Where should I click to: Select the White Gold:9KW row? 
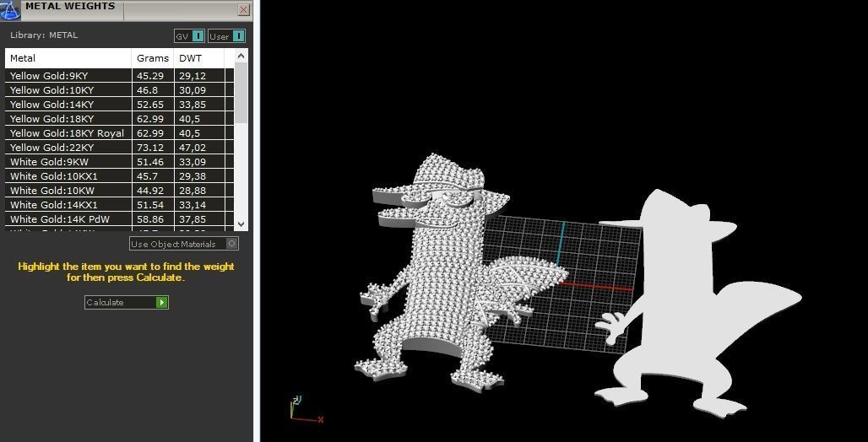pyautogui.click(x=120, y=162)
